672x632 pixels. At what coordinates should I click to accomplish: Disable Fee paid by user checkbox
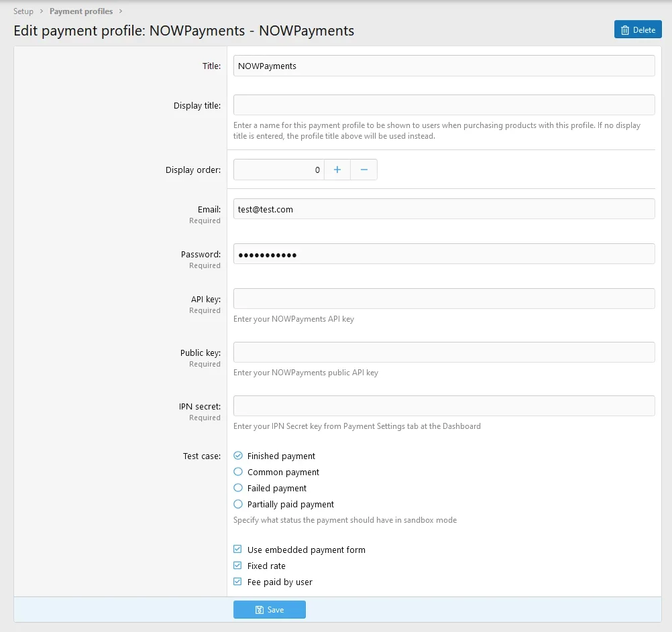pyautogui.click(x=238, y=582)
